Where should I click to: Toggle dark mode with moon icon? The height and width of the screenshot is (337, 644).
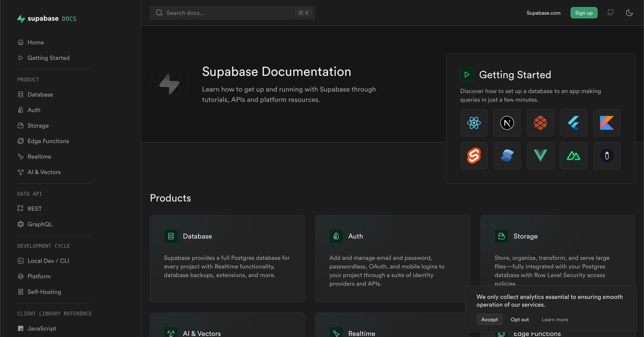(x=629, y=13)
